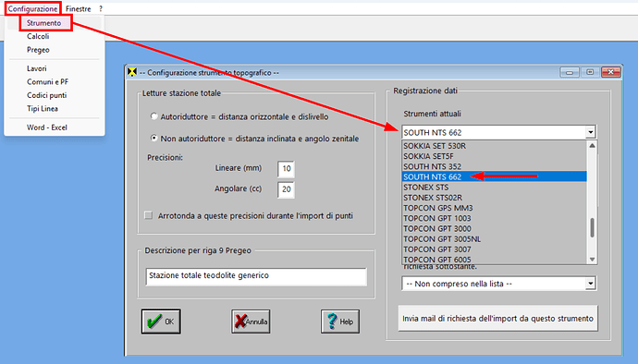638x364 pixels.
Task: Click the Annulla button
Action: tap(251, 322)
